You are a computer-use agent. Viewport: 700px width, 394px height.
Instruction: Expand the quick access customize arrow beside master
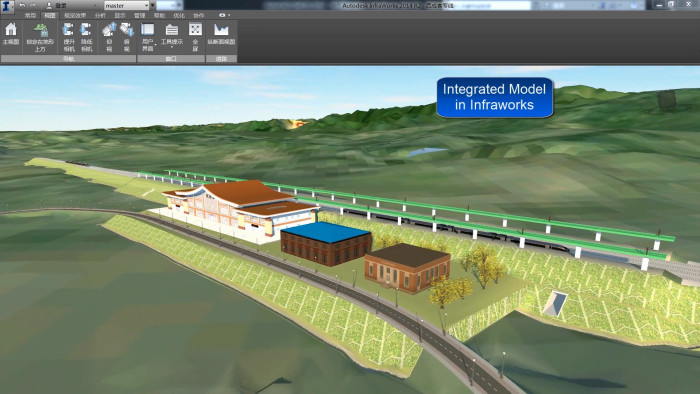[153, 6]
